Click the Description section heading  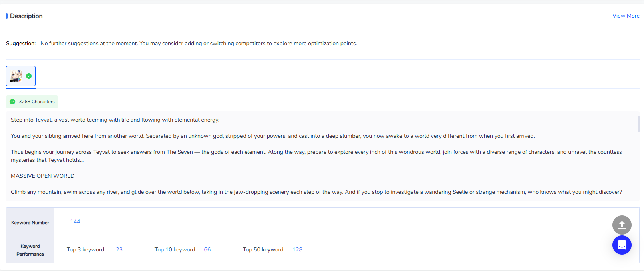pos(26,16)
